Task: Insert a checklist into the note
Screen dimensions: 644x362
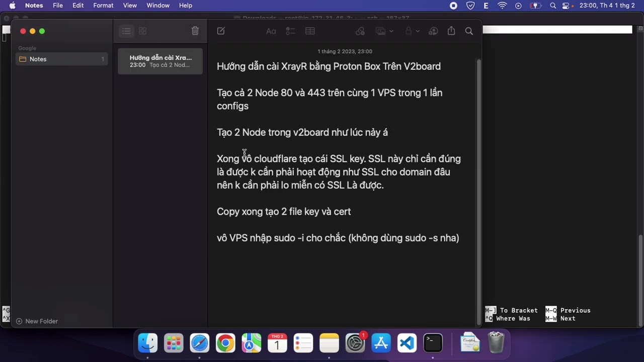Action: [x=290, y=31]
